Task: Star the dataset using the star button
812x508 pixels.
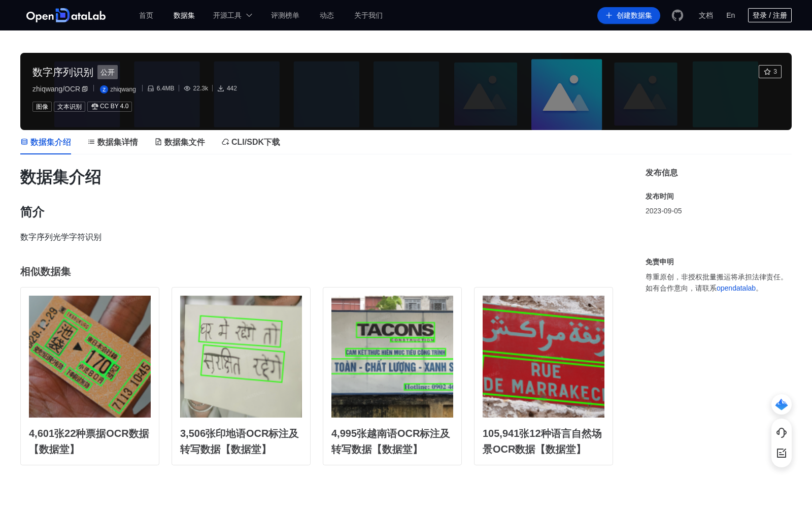Action: click(770, 72)
